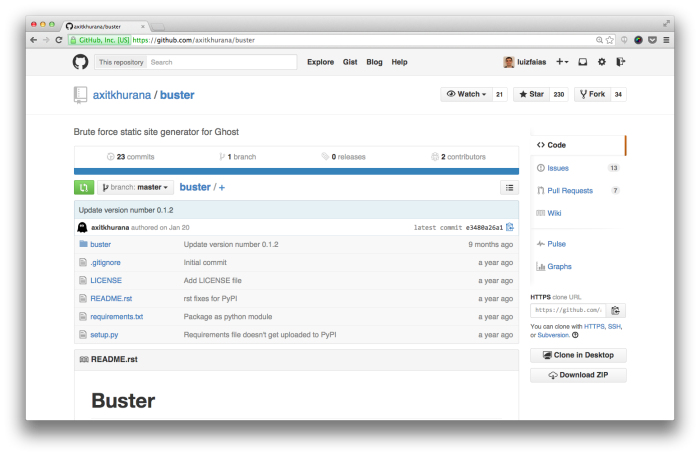Click the watchers count 21
This screenshot has width=700, height=456.
500,94
